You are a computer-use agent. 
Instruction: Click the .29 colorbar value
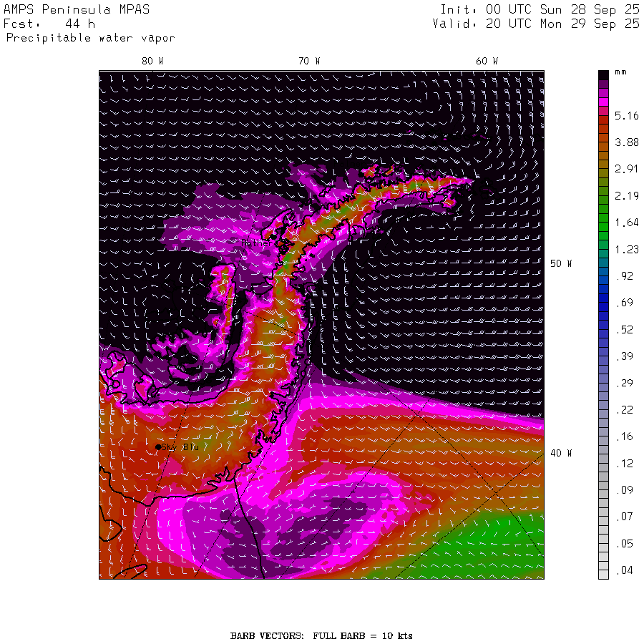[625, 383]
